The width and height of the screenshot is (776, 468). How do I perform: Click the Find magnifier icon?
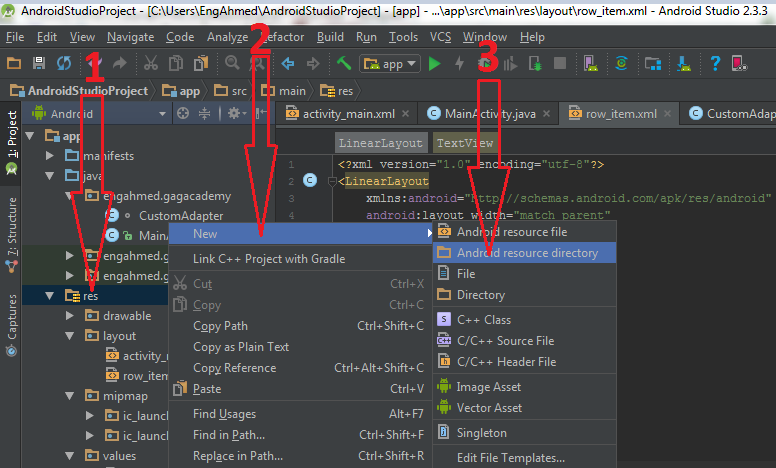232,63
